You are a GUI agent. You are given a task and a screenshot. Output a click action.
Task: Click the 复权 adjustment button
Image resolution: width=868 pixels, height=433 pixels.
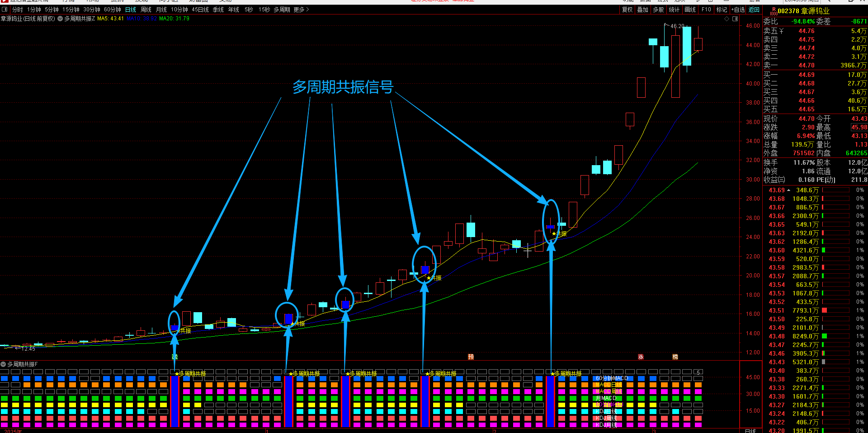pyautogui.click(x=627, y=10)
